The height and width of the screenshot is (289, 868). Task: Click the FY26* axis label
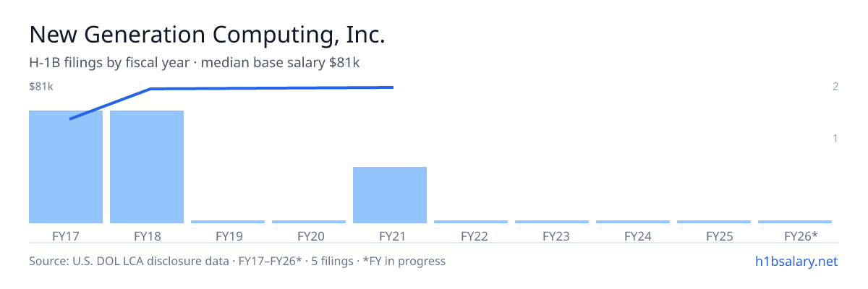[x=801, y=236]
